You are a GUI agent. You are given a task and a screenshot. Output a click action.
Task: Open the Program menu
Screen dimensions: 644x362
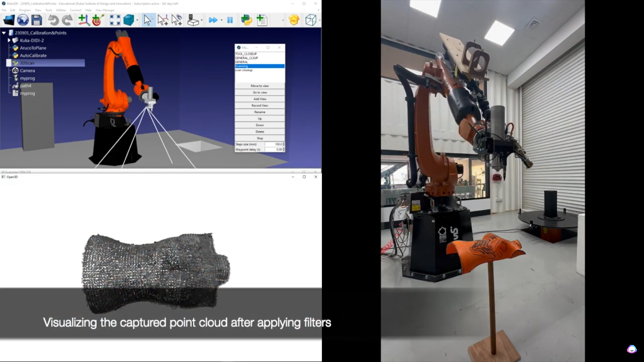click(25, 10)
